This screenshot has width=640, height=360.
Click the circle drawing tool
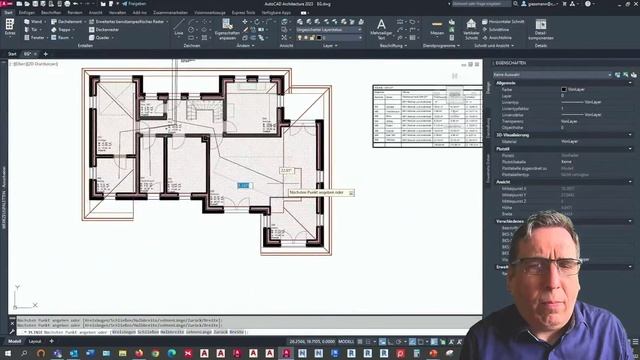point(191,30)
